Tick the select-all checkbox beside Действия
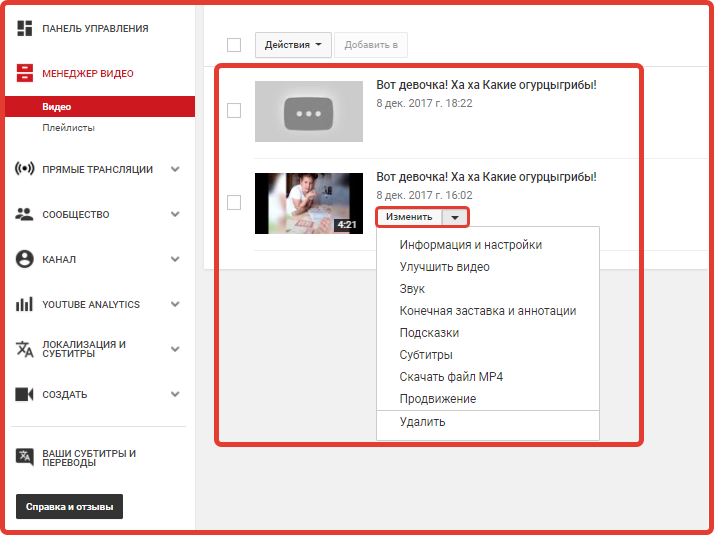This screenshot has height=535, width=714. (x=234, y=45)
